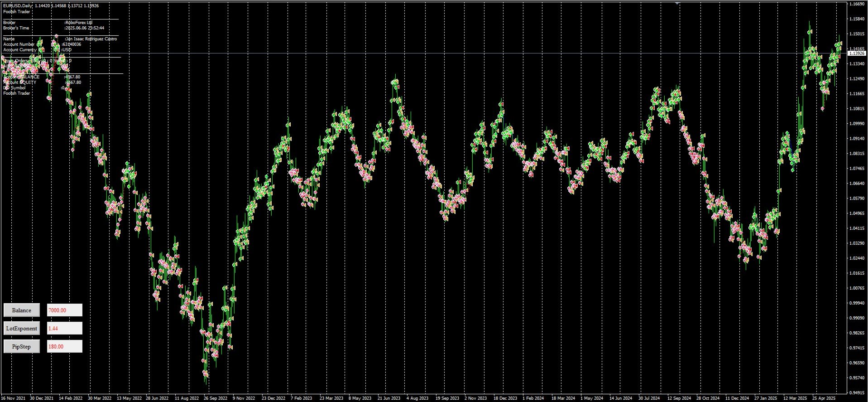Click the 7 Feb 2023 date label
This screenshot has width=868, height=402.
302,398
